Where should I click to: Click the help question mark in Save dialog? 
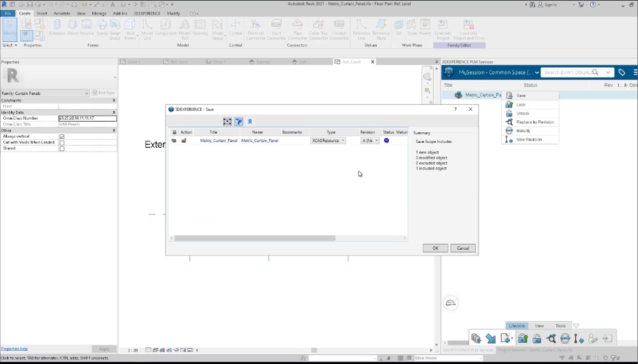tap(455, 109)
